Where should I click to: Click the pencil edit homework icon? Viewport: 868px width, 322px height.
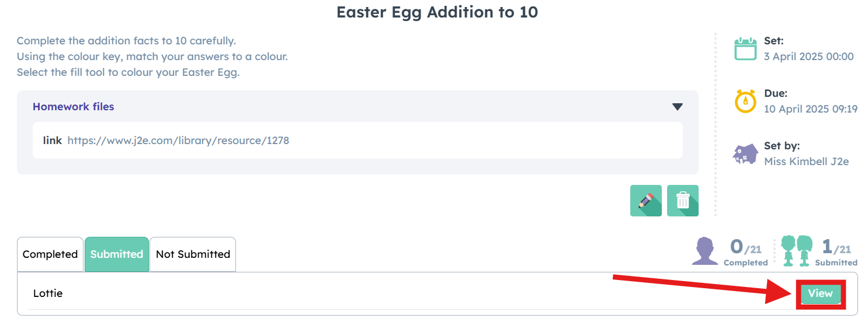click(646, 201)
